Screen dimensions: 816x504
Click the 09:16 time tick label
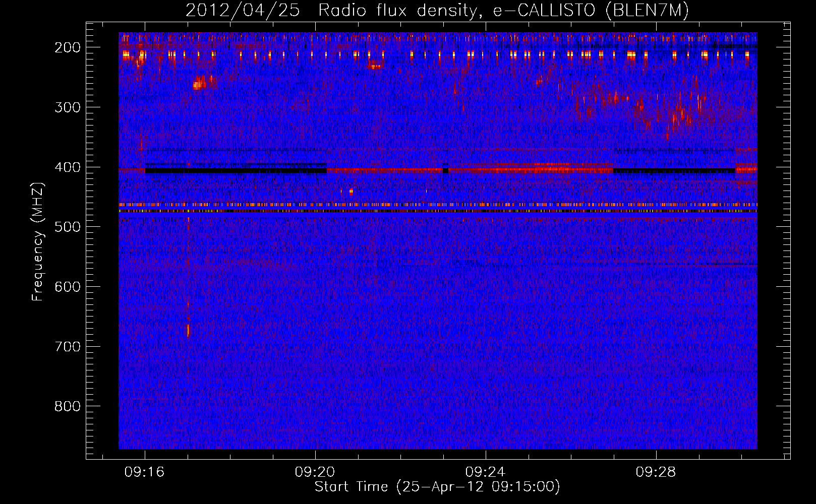click(x=145, y=472)
